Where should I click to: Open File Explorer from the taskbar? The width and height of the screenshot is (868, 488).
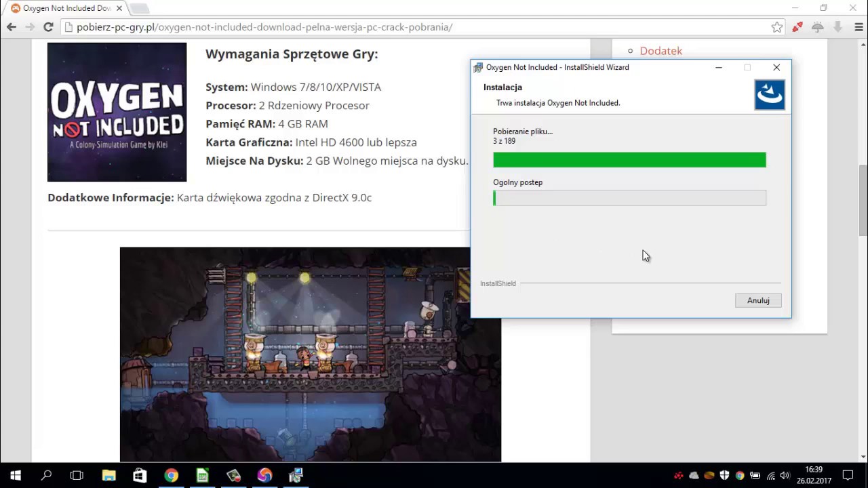pos(108,475)
